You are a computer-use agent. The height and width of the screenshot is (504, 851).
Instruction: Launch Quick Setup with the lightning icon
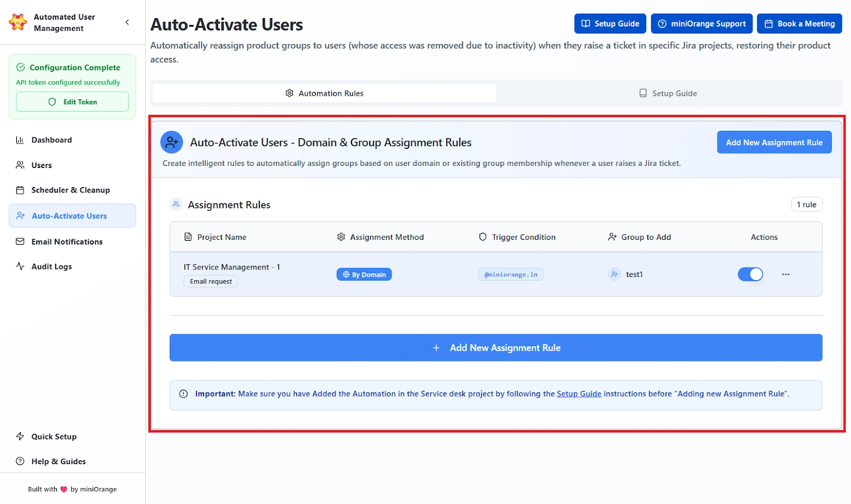point(20,436)
